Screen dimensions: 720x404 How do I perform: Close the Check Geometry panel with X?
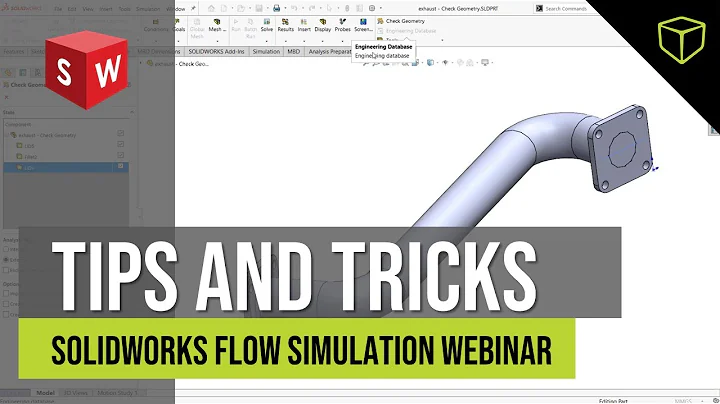(6, 97)
